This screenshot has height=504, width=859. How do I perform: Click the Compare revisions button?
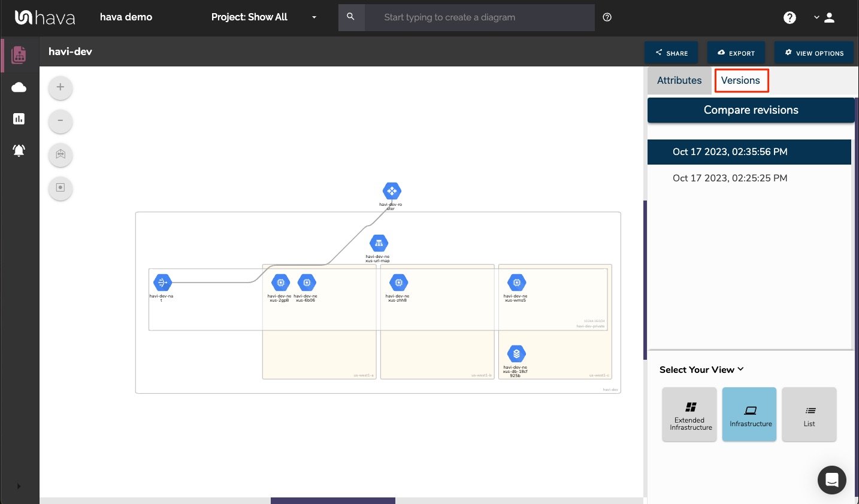pos(751,110)
